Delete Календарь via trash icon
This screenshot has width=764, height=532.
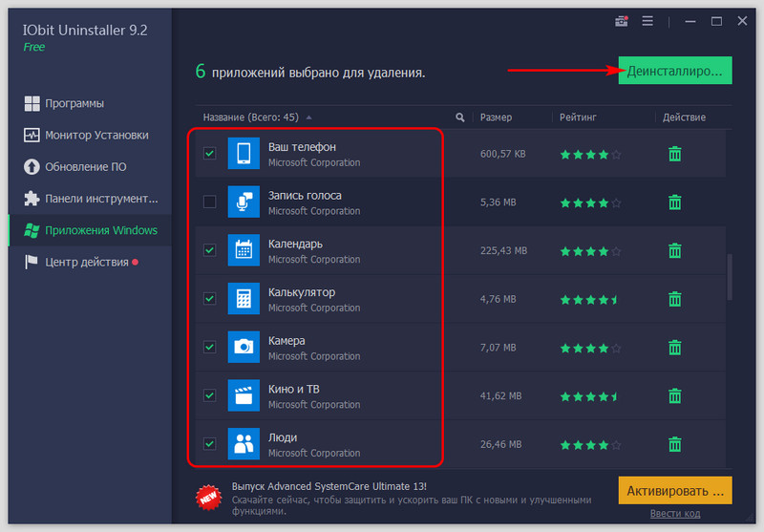point(674,250)
